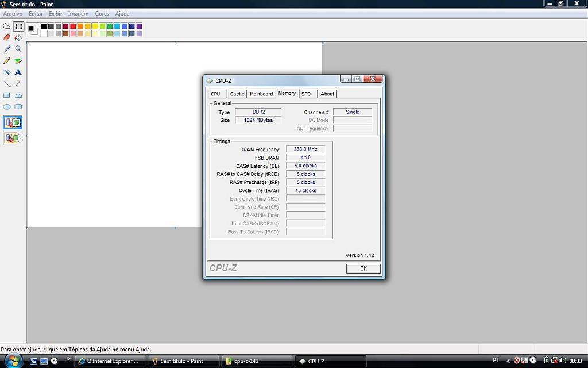Switch to the SPD tab in CPU-Z
Viewport: 588px width, 368px height.
pos(306,94)
